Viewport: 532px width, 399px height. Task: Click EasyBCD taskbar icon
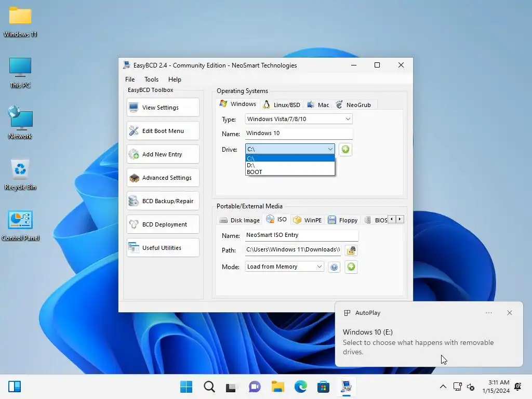point(347,387)
